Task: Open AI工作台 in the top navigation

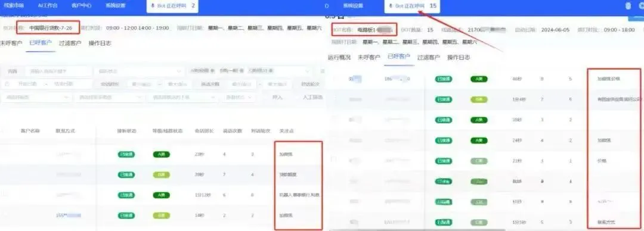Action: (48, 6)
